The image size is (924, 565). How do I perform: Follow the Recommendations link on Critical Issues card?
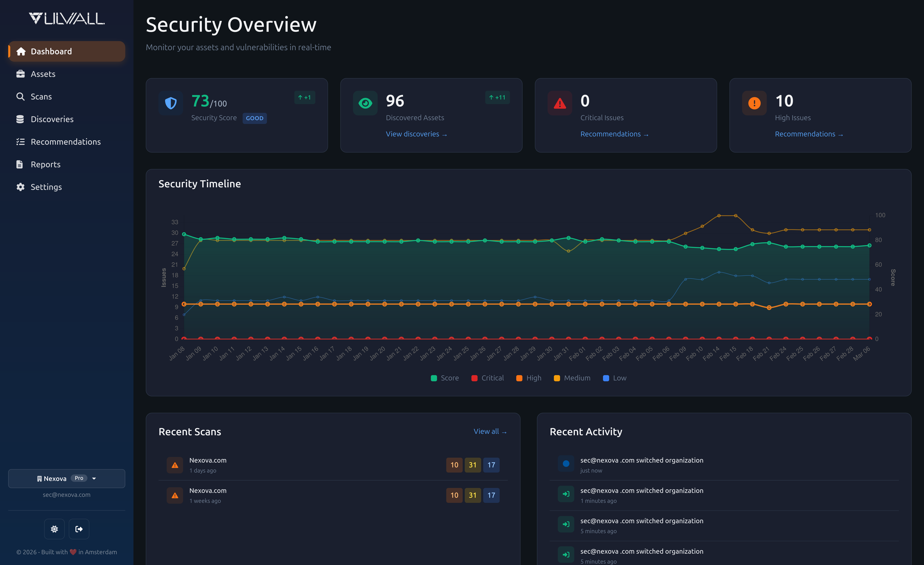click(614, 134)
